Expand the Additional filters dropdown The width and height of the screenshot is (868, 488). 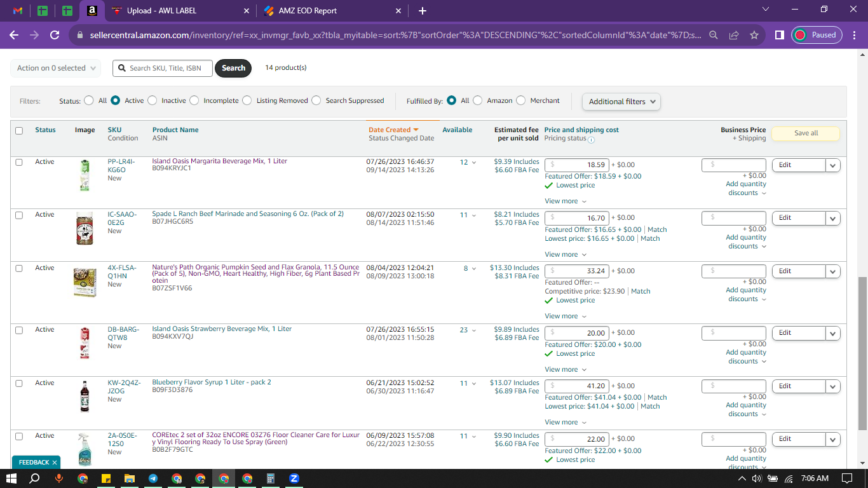point(621,102)
